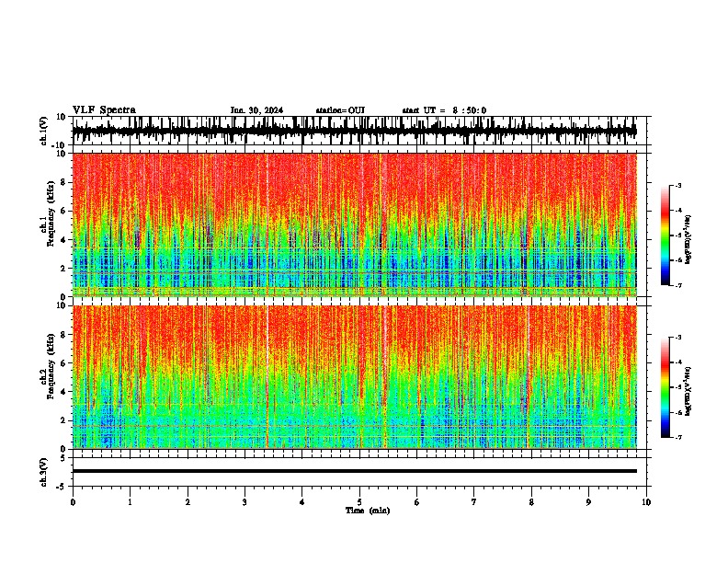Click the ch.1 colorbar log(PSD) label
The height and width of the screenshot is (563, 728).
point(688,239)
